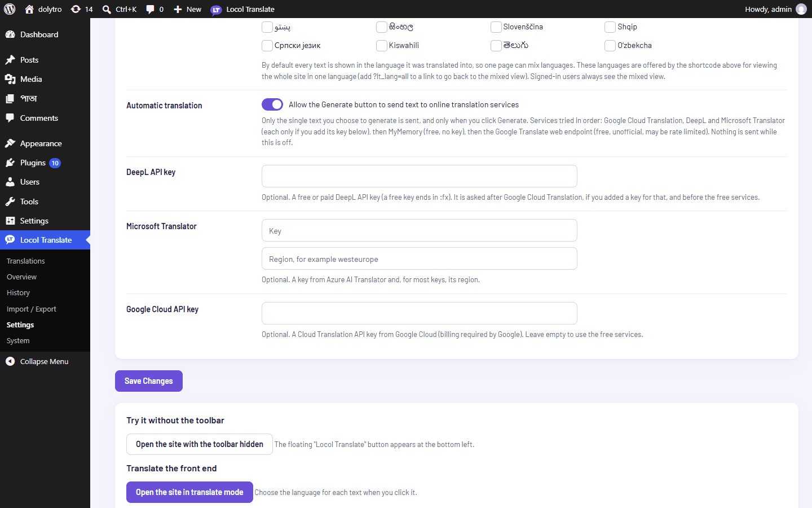
Task: Check the O'zbekcha checkbox
Action: [610, 46]
